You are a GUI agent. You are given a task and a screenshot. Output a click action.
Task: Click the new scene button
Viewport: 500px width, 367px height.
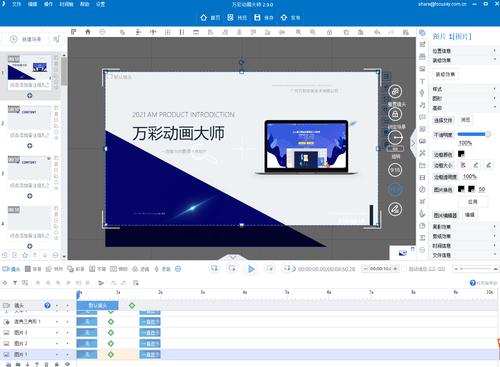(x=26, y=39)
